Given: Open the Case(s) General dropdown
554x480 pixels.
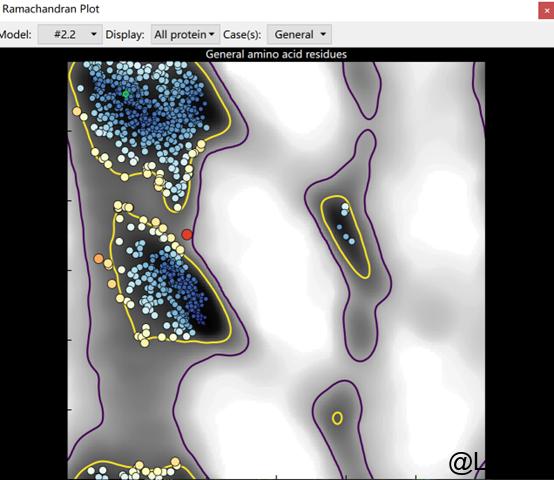Looking at the screenshot, I should (x=299, y=34).
